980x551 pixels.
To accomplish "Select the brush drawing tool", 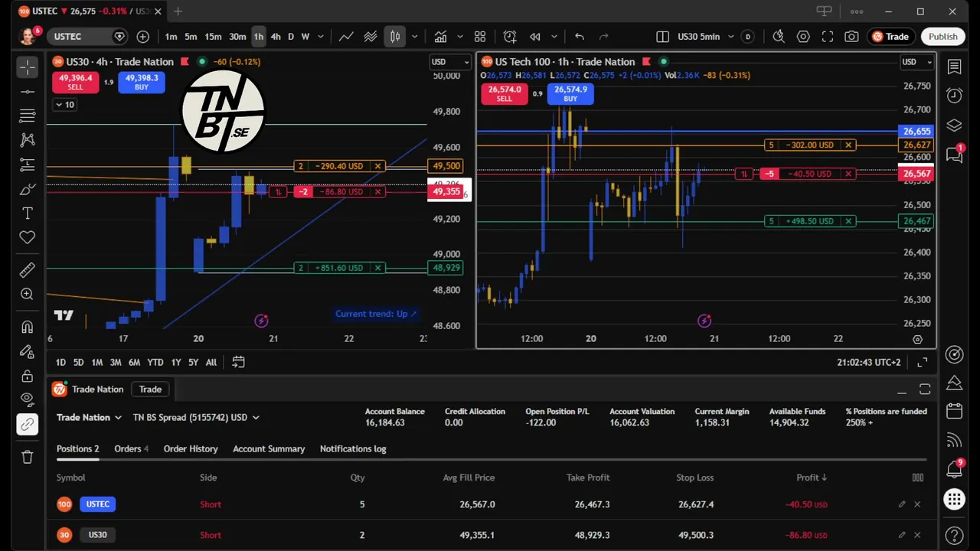I will [x=28, y=189].
